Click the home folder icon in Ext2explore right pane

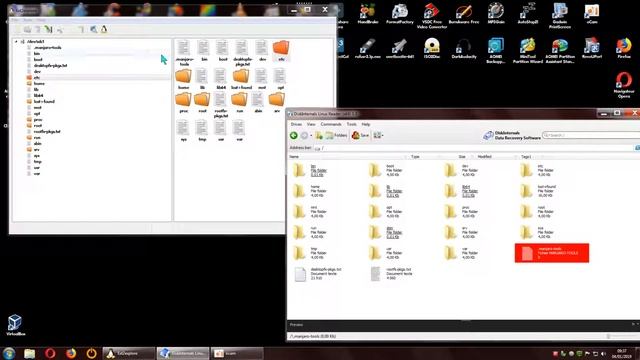click(183, 76)
